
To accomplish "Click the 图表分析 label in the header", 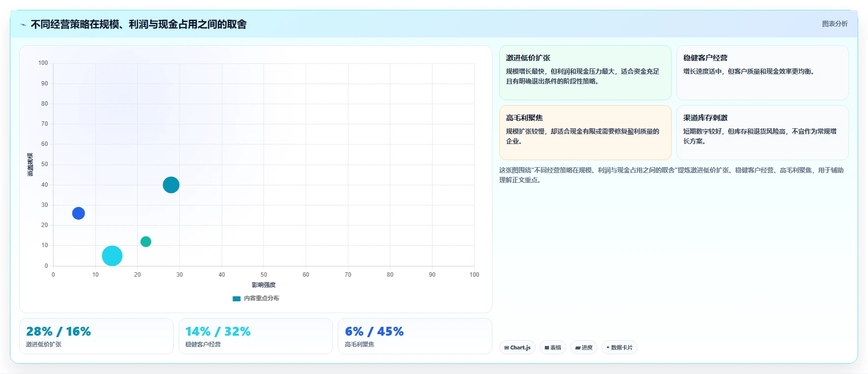I will tap(835, 24).
